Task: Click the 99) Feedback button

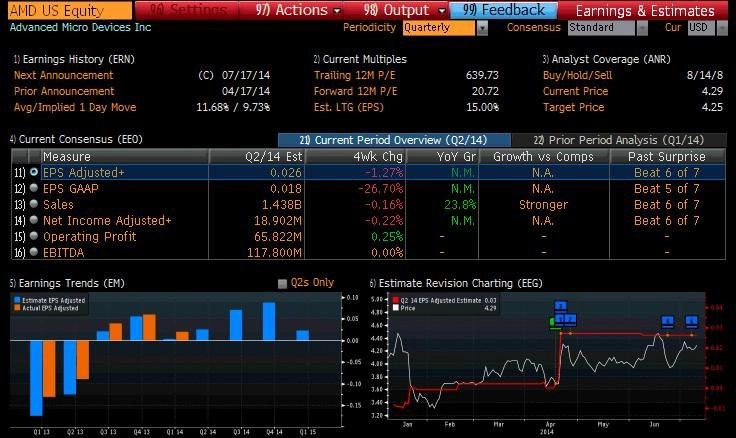Action: click(504, 10)
